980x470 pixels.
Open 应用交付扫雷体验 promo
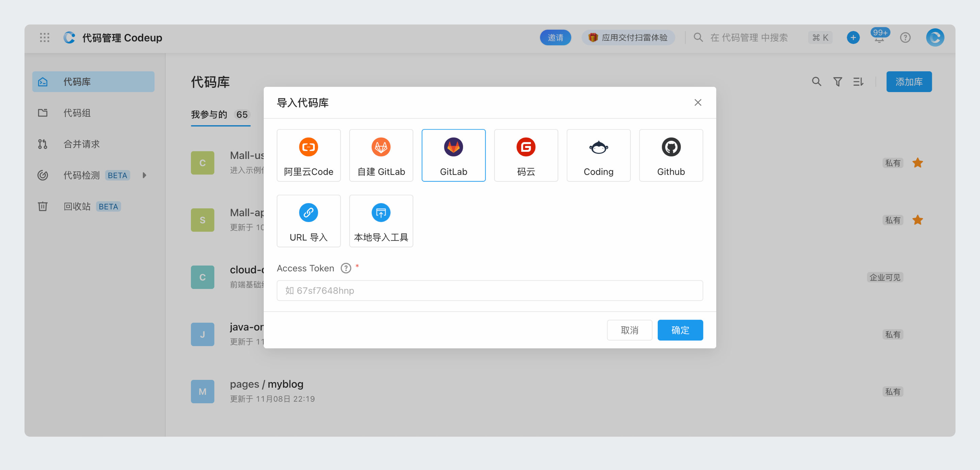[x=628, y=37]
